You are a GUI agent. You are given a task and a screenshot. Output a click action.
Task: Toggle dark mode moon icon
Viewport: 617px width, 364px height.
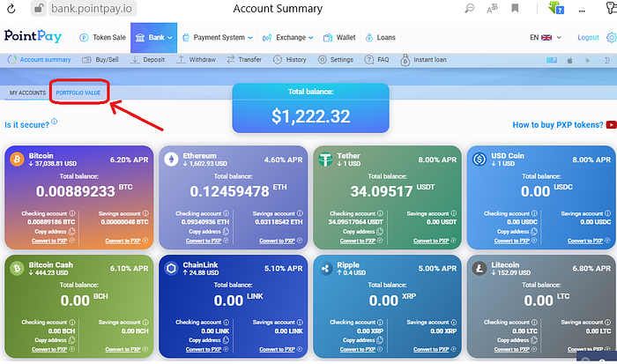coord(606,60)
